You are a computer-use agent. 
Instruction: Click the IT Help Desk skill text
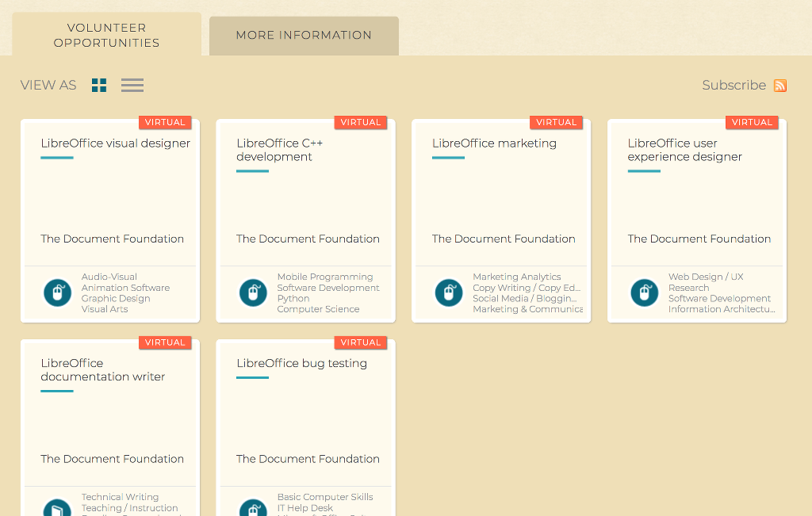305,508
